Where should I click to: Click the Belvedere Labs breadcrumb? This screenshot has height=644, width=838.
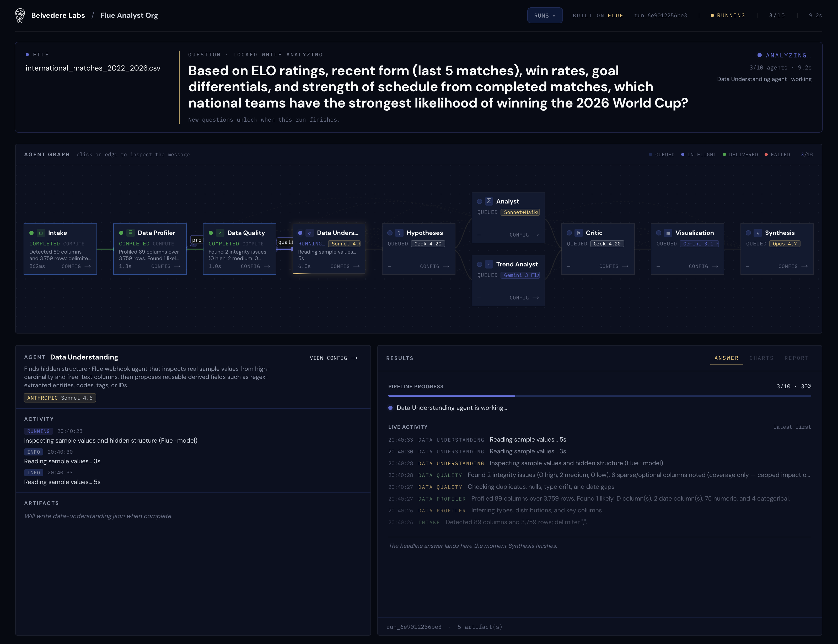58,15
